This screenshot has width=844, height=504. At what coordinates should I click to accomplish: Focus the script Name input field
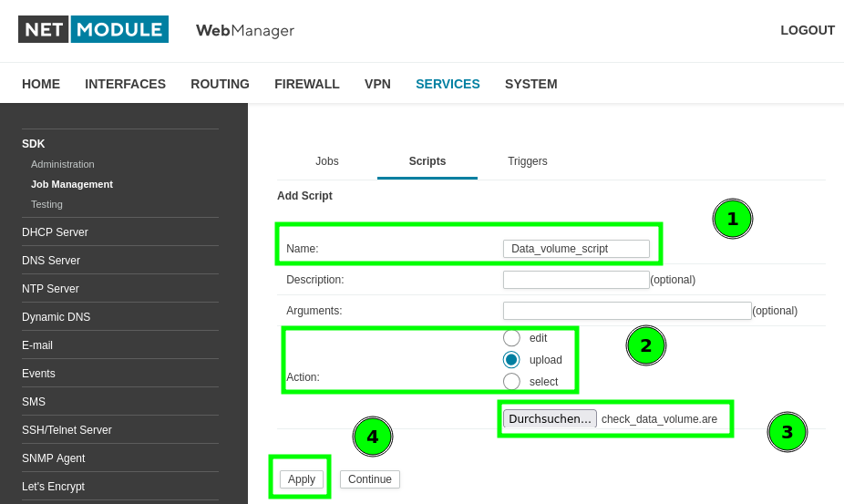[576, 249]
